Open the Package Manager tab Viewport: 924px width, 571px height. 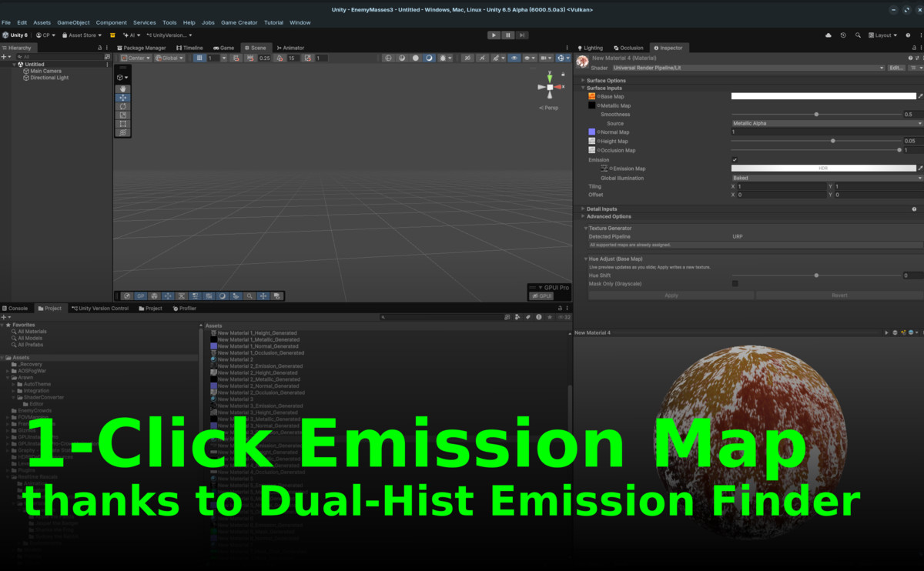pos(141,48)
